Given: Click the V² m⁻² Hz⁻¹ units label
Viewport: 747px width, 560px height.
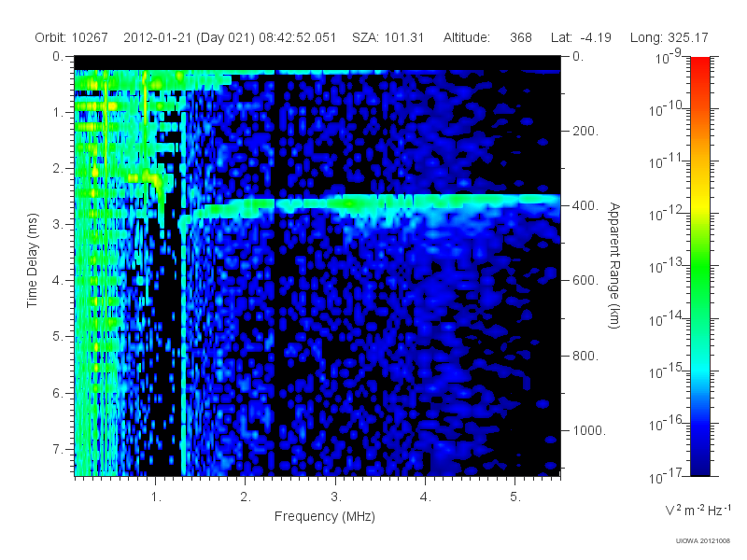Looking at the screenshot, I should [x=698, y=510].
